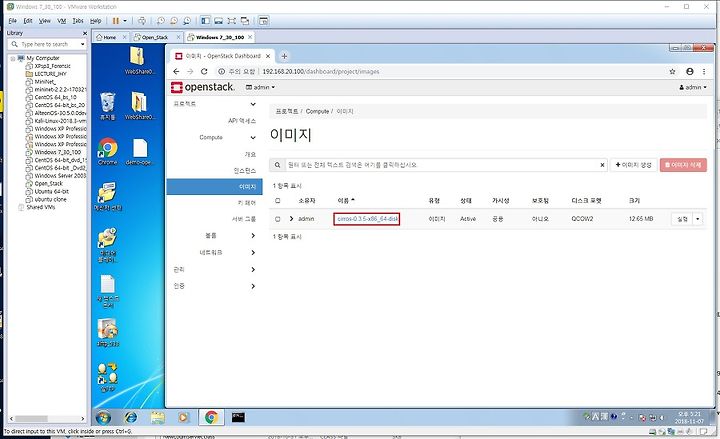Check the select-all images checkbox

pyautogui.click(x=277, y=201)
